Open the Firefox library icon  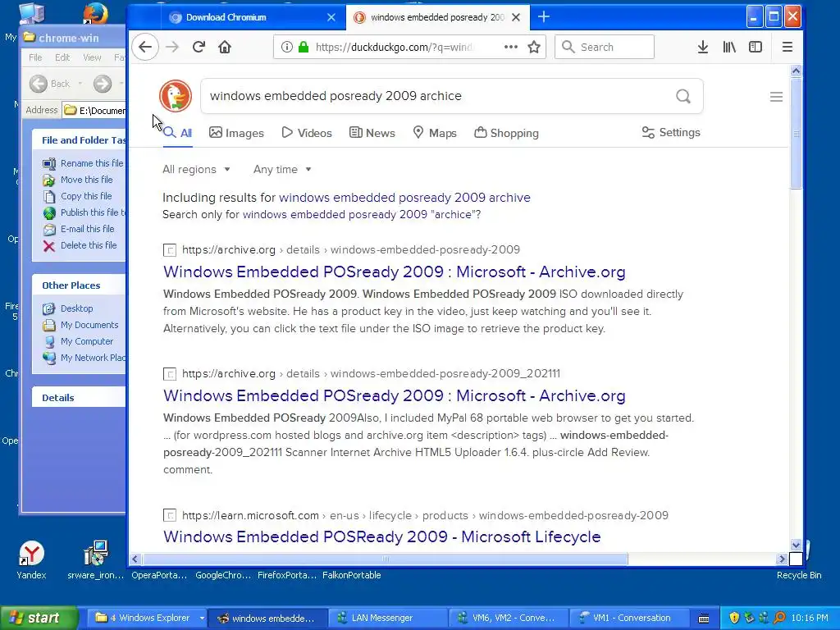[x=729, y=47]
